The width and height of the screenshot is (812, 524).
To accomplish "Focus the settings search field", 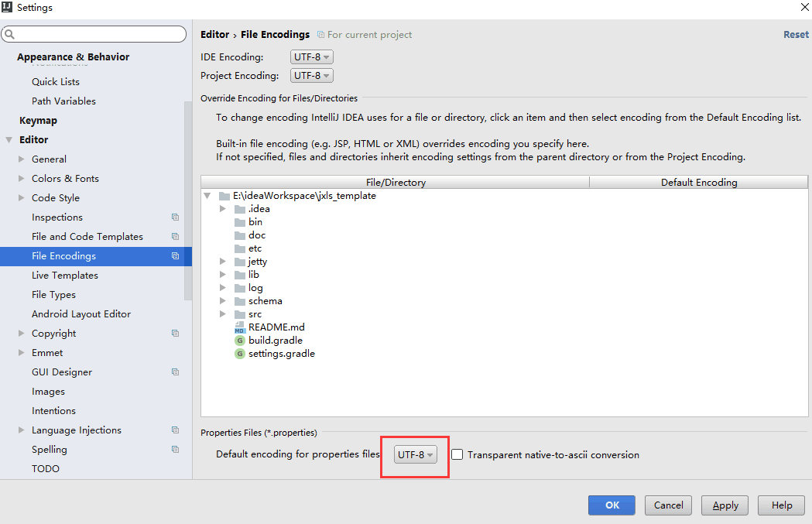I will tap(94, 34).
